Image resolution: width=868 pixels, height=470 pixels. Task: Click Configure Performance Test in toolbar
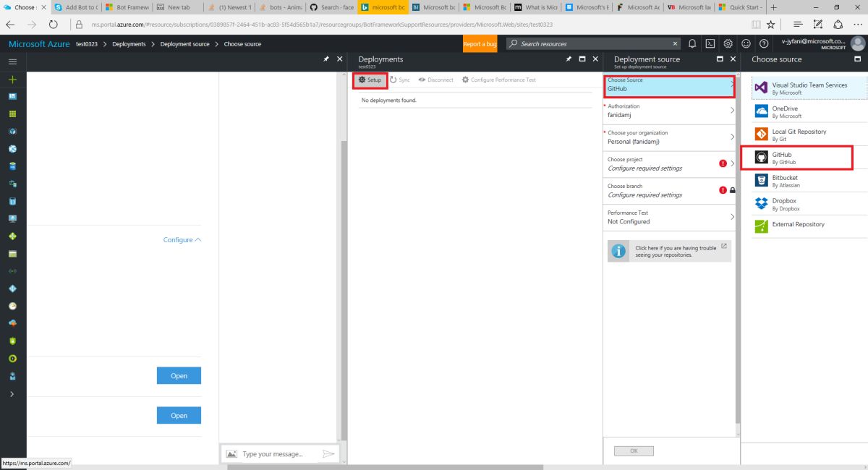[498, 80]
